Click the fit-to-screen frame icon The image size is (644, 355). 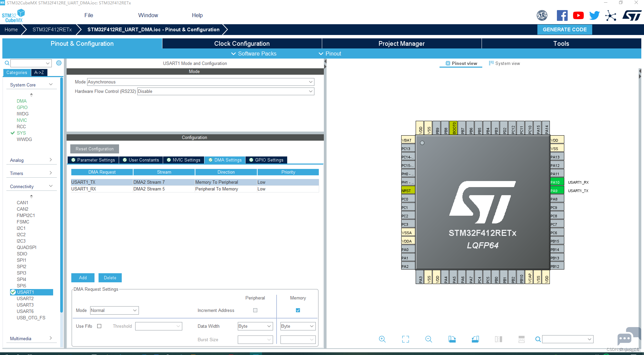pos(406,339)
